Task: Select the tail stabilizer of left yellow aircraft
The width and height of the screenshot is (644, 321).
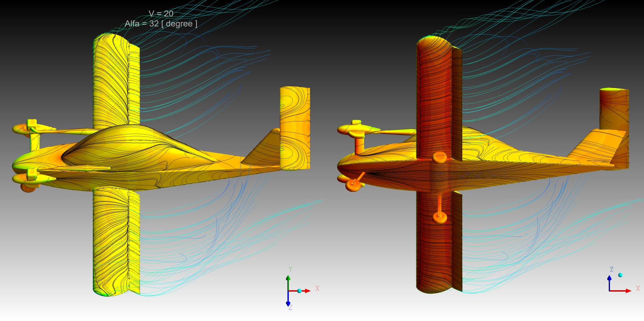Action: 295,129
